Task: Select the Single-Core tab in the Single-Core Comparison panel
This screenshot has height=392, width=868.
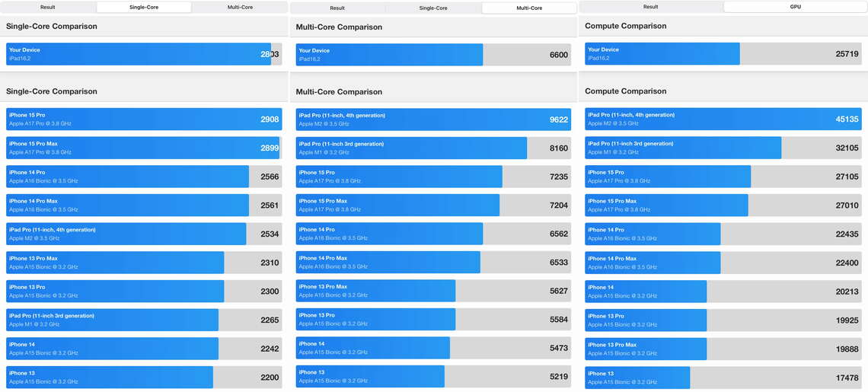Action: [x=144, y=7]
